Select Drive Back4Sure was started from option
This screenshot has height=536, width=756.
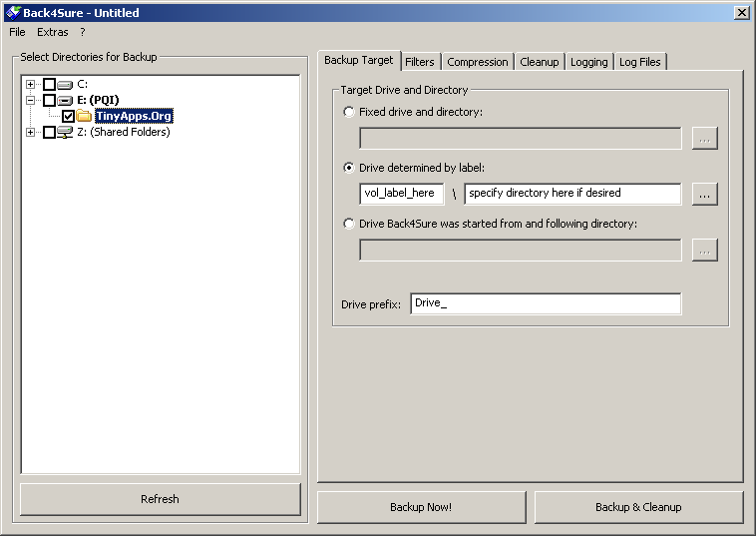click(x=348, y=224)
